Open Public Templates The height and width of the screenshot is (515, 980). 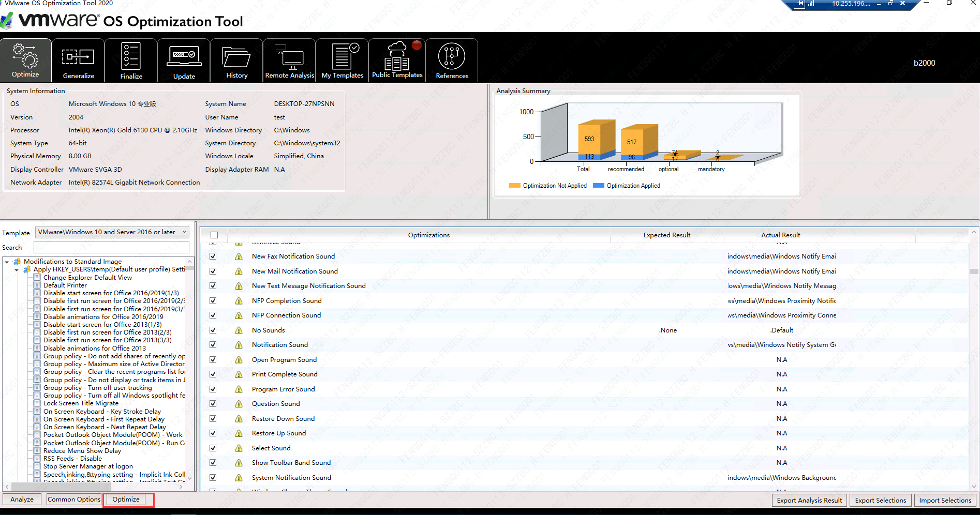point(396,60)
